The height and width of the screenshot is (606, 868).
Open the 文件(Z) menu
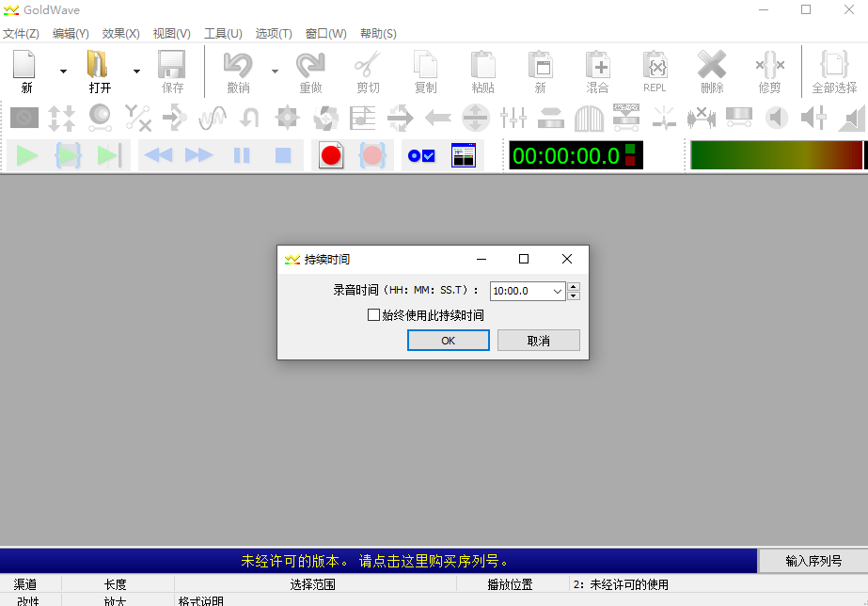coord(21,34)
